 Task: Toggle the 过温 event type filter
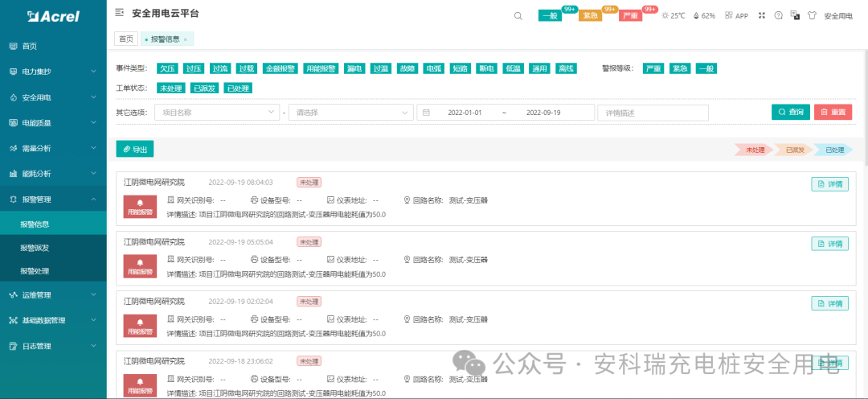pos(381,68)
